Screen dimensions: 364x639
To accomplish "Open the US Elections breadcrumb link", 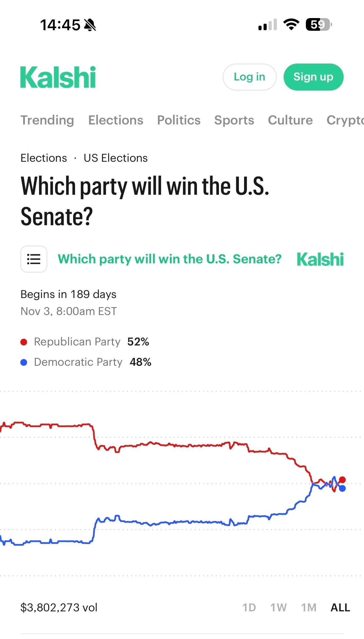I will pos(116,158).
